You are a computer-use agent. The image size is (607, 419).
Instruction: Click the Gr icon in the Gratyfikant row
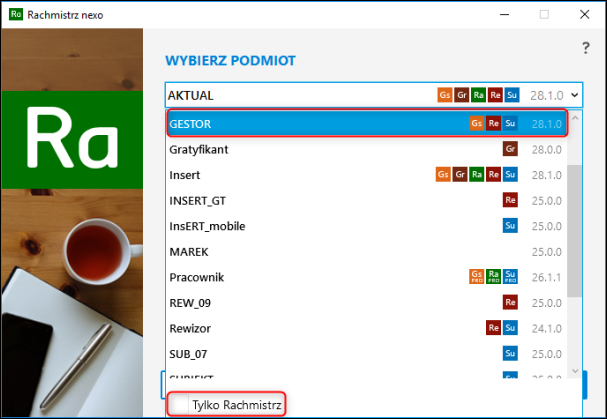[510, 149]
